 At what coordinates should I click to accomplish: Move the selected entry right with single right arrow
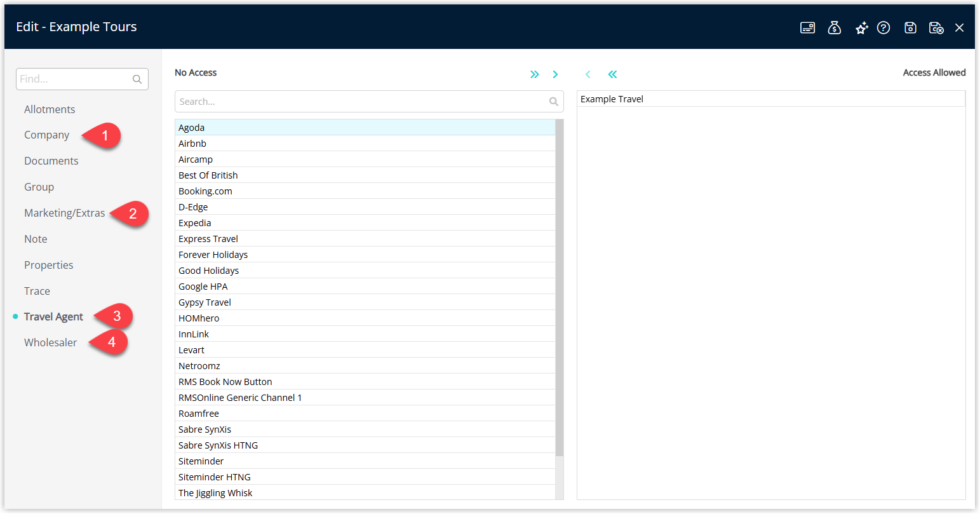click(555, 74)
